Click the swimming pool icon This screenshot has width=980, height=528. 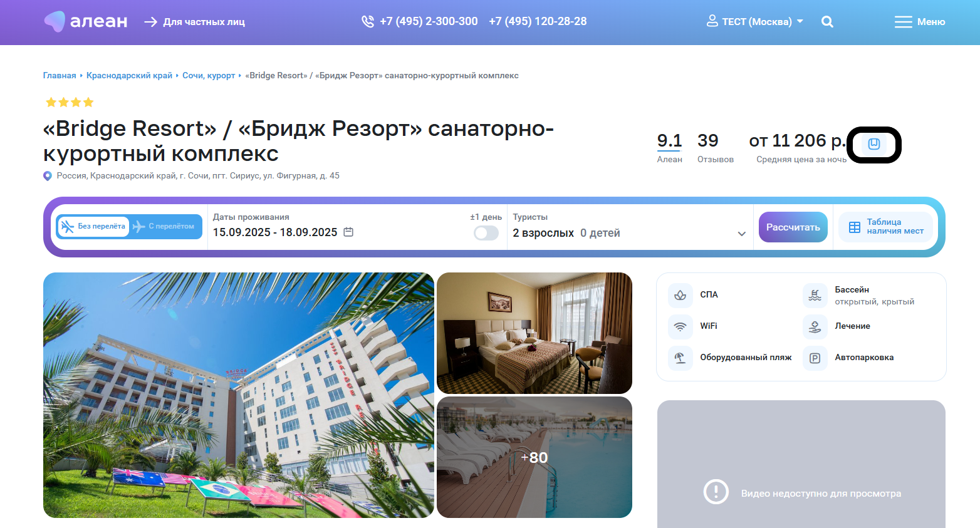pyautogui.click(x=815, y=295)
